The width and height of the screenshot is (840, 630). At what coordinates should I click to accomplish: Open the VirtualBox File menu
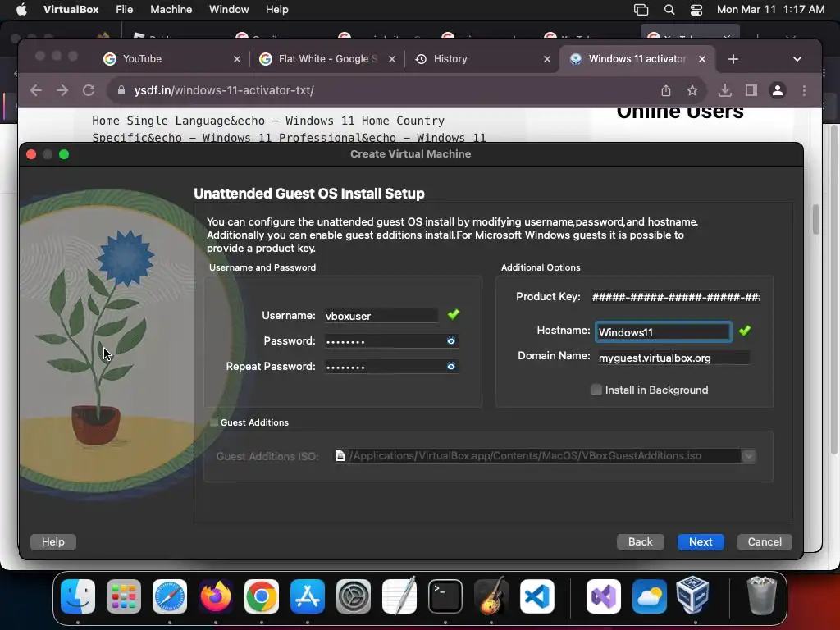125,10
